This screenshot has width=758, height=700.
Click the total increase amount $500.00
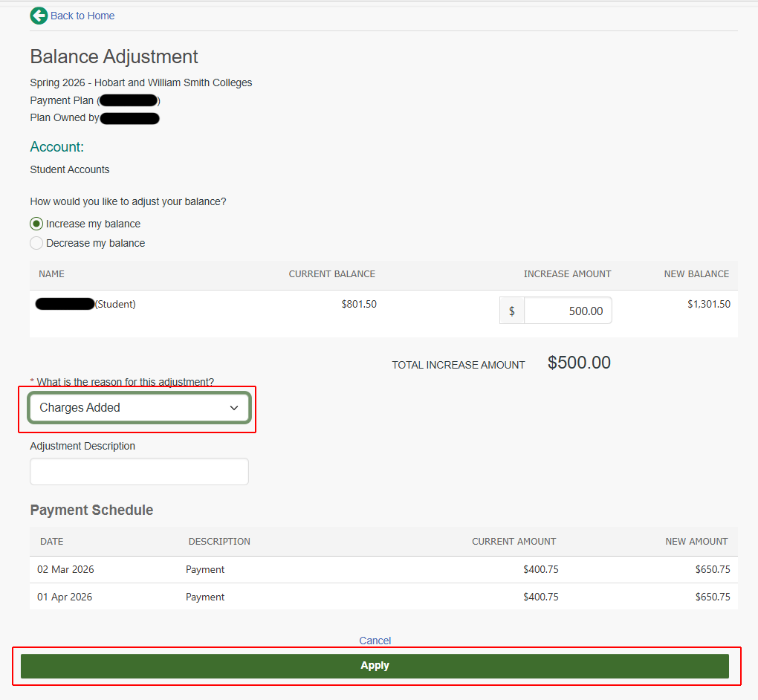pyautogui.click(x=579, y=363)
